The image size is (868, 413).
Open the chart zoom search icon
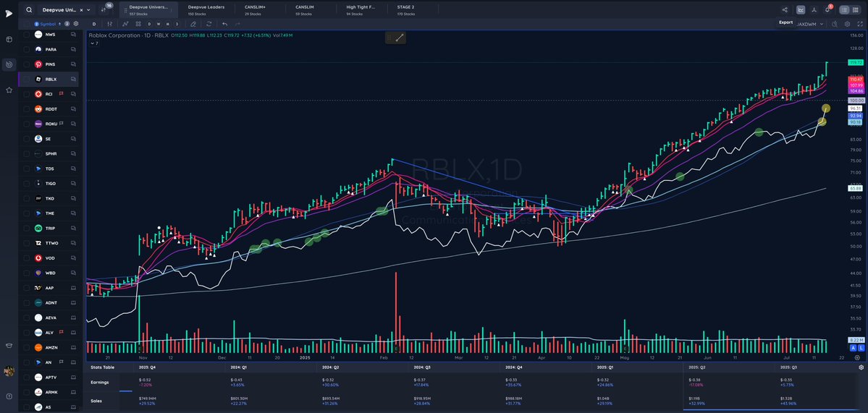click(835, 24)
